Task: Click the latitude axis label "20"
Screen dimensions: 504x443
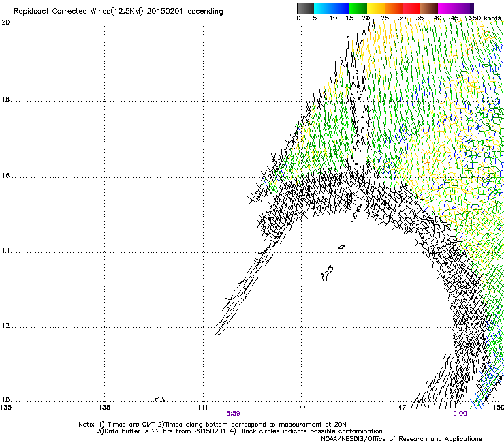Action: tap(5, 22)
